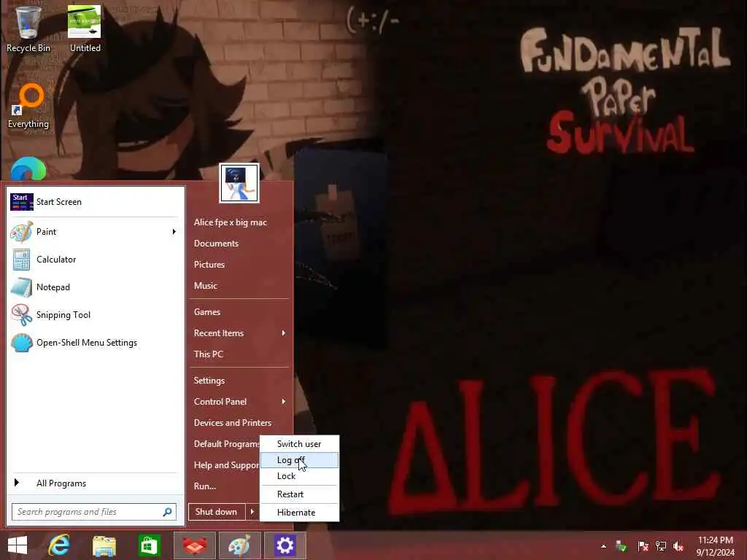Image resolution: width=747 pixels, height=560 pixels.
Task: Select Switch user from power menu
Action: (299, 444)
